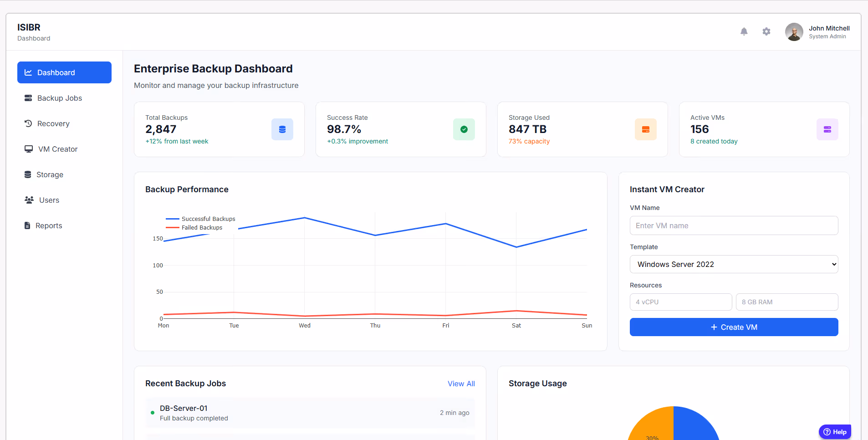
Task: Click the '2 min ago' timestamp
Action: point(454,413)
